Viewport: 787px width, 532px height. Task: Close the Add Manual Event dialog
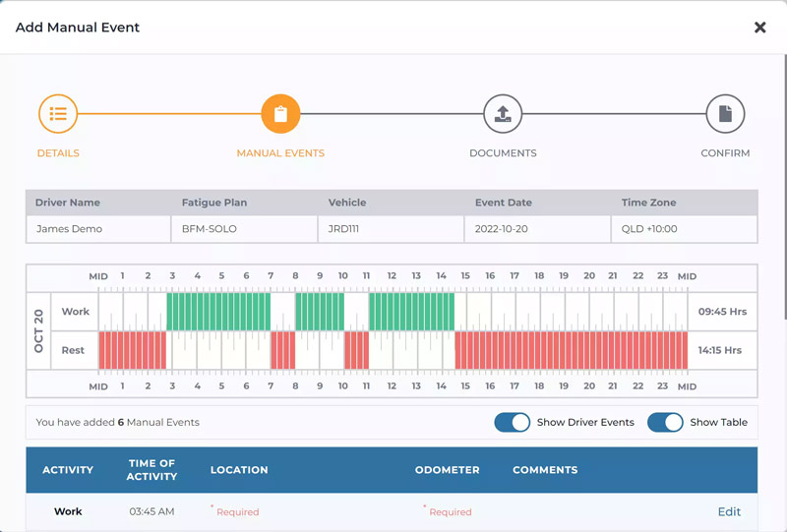tap(759, 28)
